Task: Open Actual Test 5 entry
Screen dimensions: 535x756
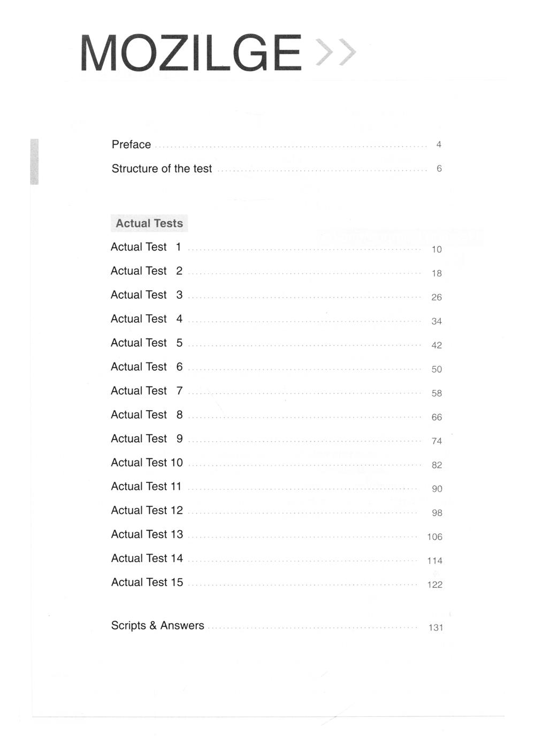Action: (x=147, y=343)
